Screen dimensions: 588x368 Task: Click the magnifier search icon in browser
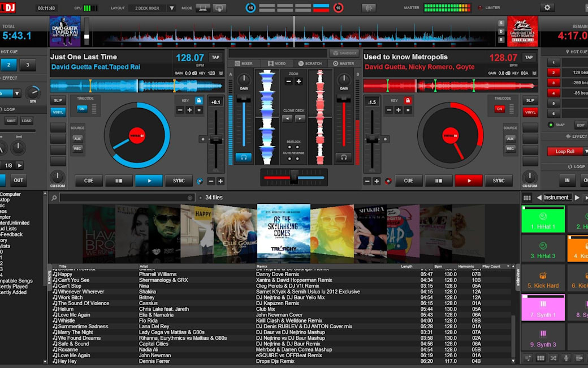click(54, 198)
